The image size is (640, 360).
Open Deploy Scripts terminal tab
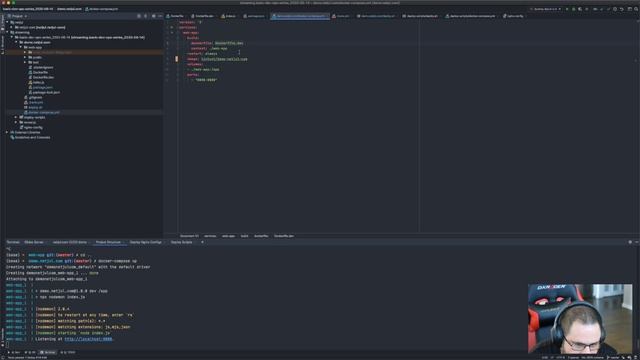pos(181,242)
